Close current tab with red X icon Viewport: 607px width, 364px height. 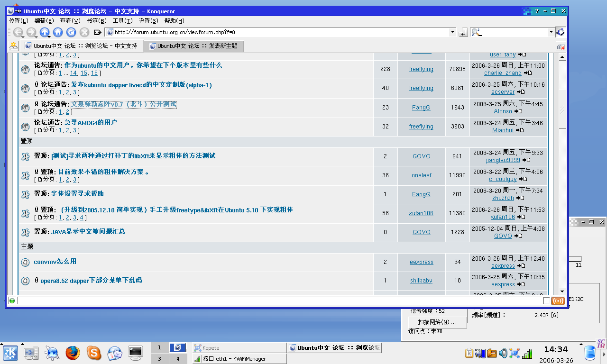[561, 46]
